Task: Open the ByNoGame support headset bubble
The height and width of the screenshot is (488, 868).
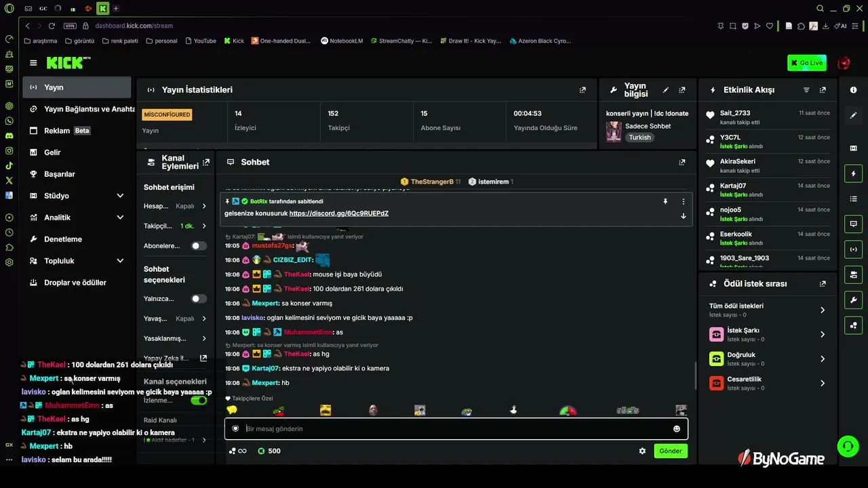Action: click(848, 446)
